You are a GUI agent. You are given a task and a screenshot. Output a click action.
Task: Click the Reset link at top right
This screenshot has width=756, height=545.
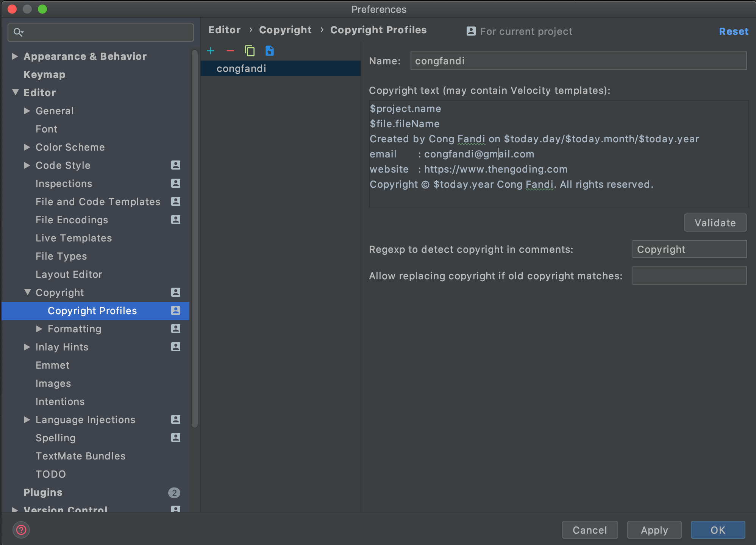[x=733, y=31]
